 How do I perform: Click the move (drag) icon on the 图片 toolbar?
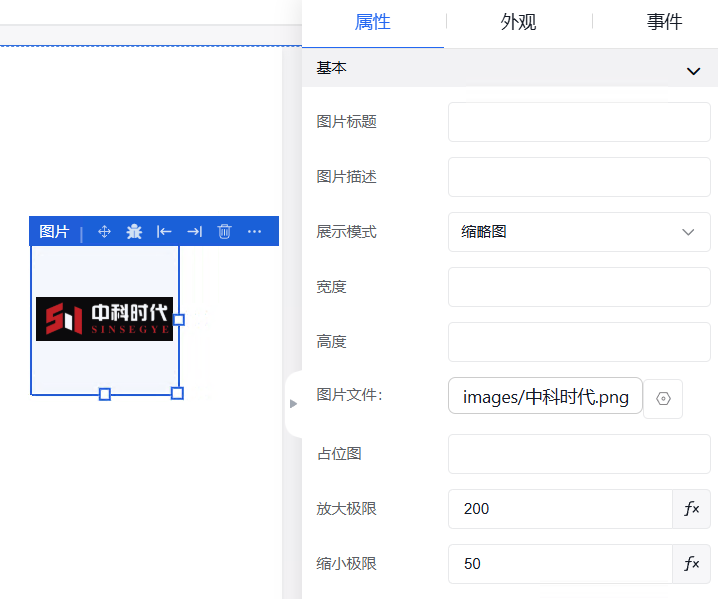coord(104,232)
